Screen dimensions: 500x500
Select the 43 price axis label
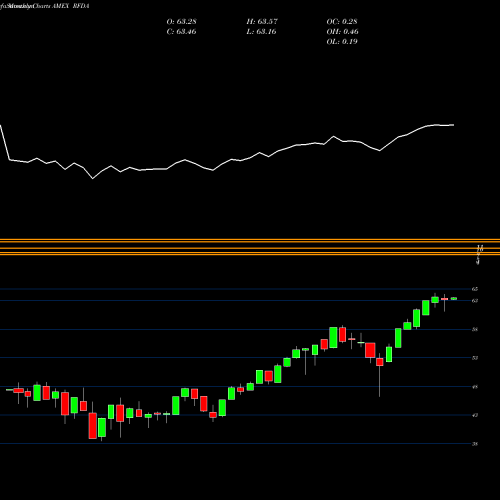pos(475,415)
